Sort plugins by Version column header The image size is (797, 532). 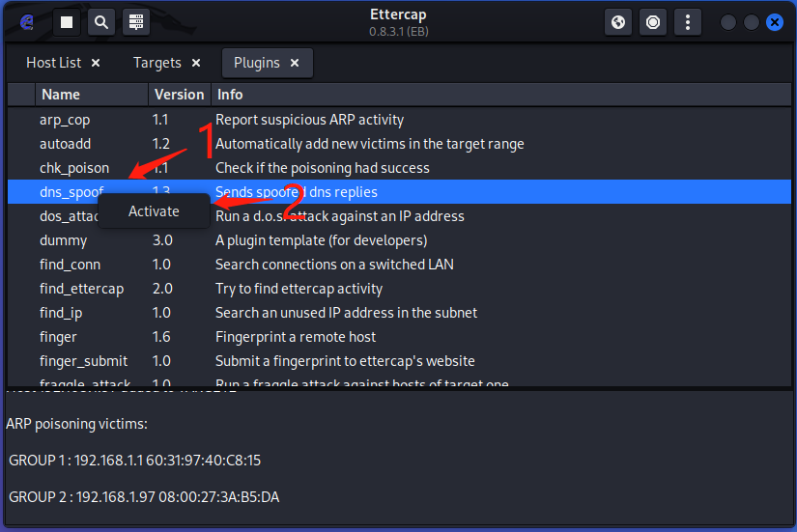pyautogui.click(x=180, y=95)
